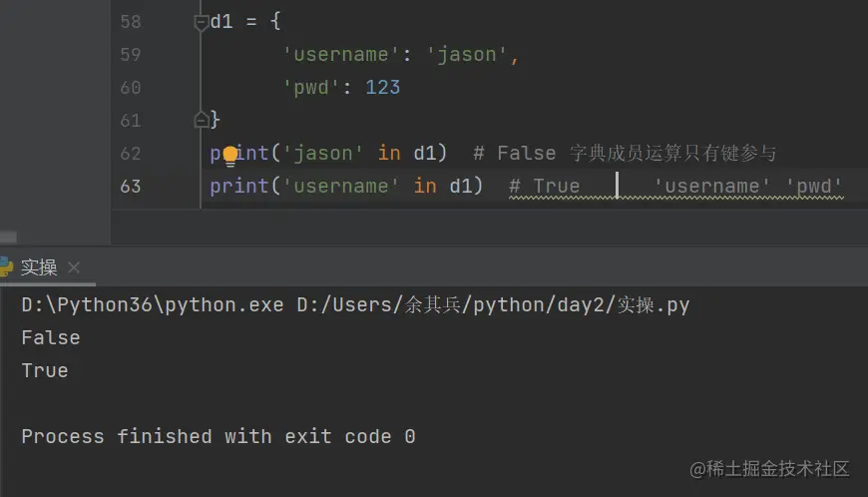The width and height of the screenshot is (868, 497).
Task: Click the python.exe command line in console
Action: (355, 305)
